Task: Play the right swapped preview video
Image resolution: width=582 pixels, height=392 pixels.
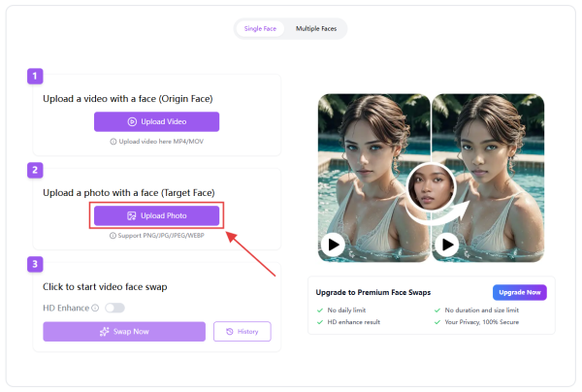Action: click(x=447, y=244)
